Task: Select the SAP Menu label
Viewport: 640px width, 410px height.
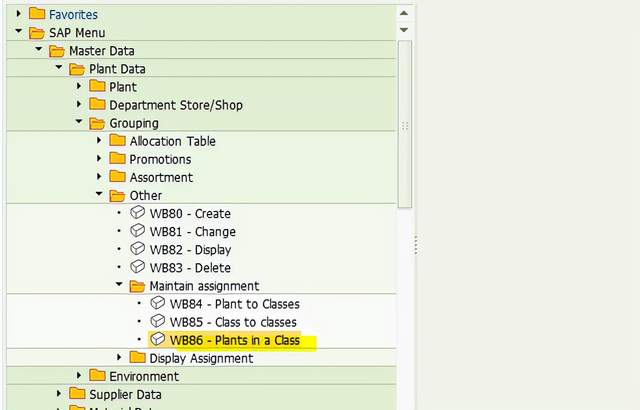Action: [77, 33]
